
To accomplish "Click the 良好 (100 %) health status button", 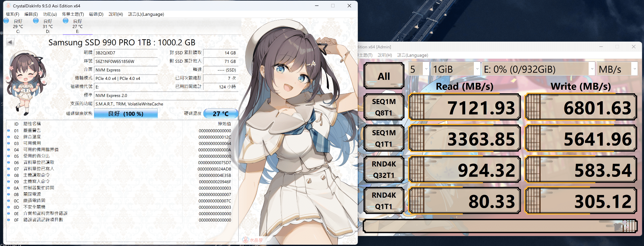I will (126, 114).
